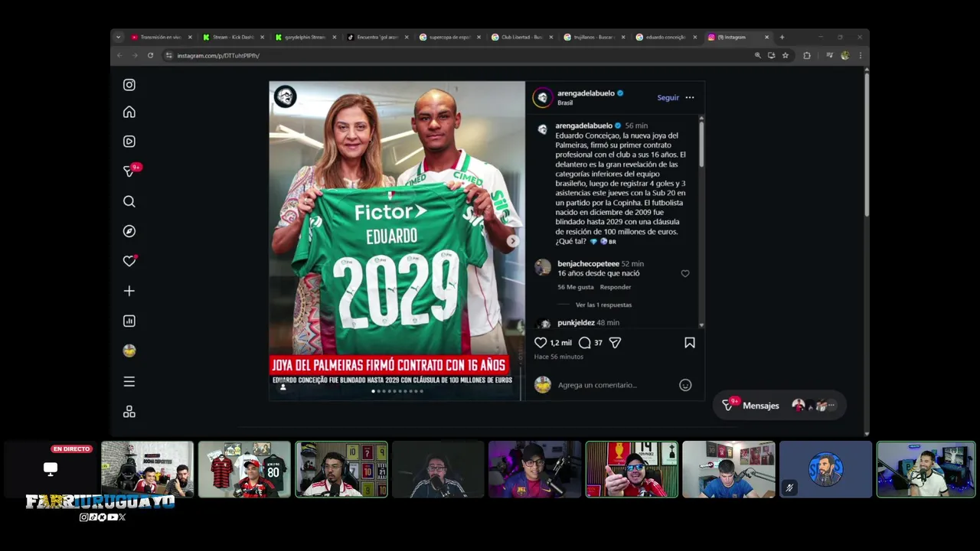980x551 pixels.
Task: Reload the Instagram page
Action: pyautogui.click(x=150, y=55)
